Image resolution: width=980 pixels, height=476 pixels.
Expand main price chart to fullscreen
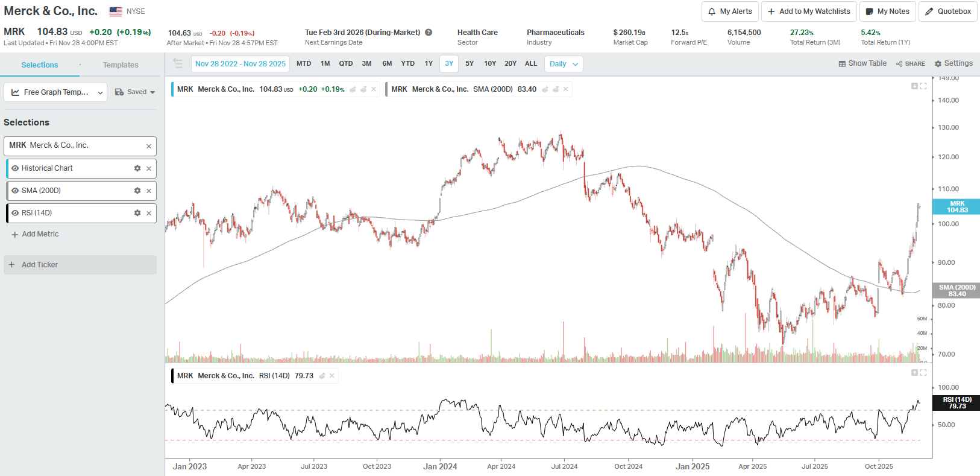(x=923, y=86)
